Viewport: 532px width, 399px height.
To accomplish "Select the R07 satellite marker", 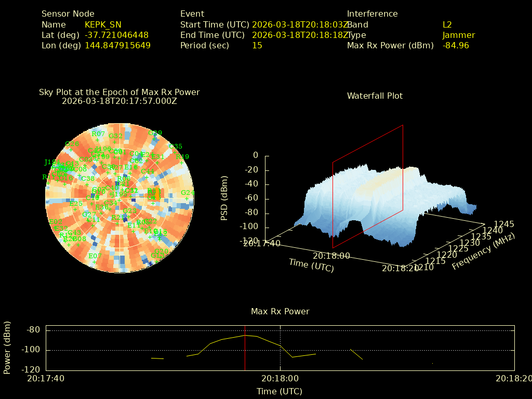I will pyautogui.click(x=97, y=140).
